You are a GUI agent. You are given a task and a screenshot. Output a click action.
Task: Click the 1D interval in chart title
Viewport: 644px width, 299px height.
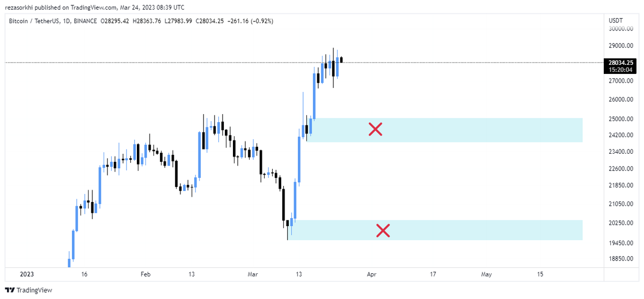[x=65, y=21]
